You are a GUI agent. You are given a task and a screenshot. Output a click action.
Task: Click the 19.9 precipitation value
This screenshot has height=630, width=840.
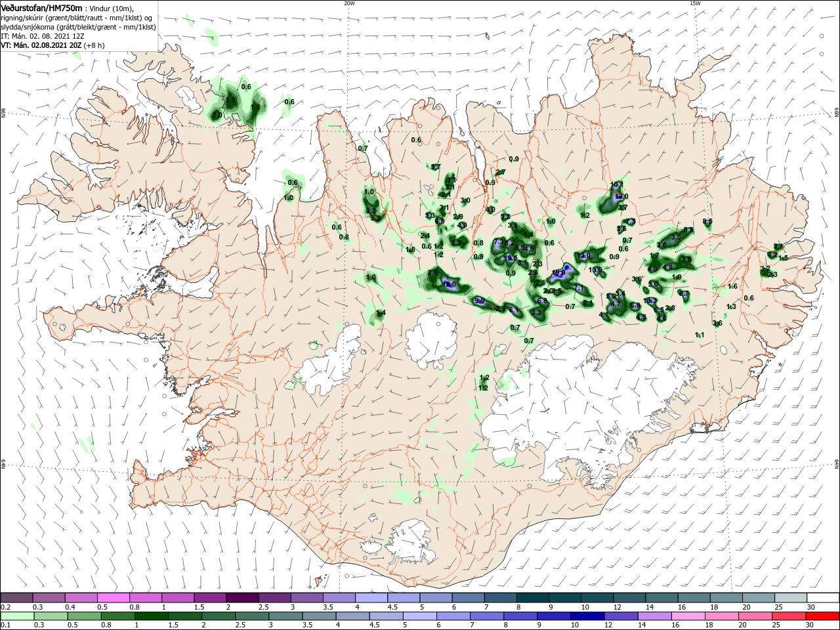pos(559,272)
